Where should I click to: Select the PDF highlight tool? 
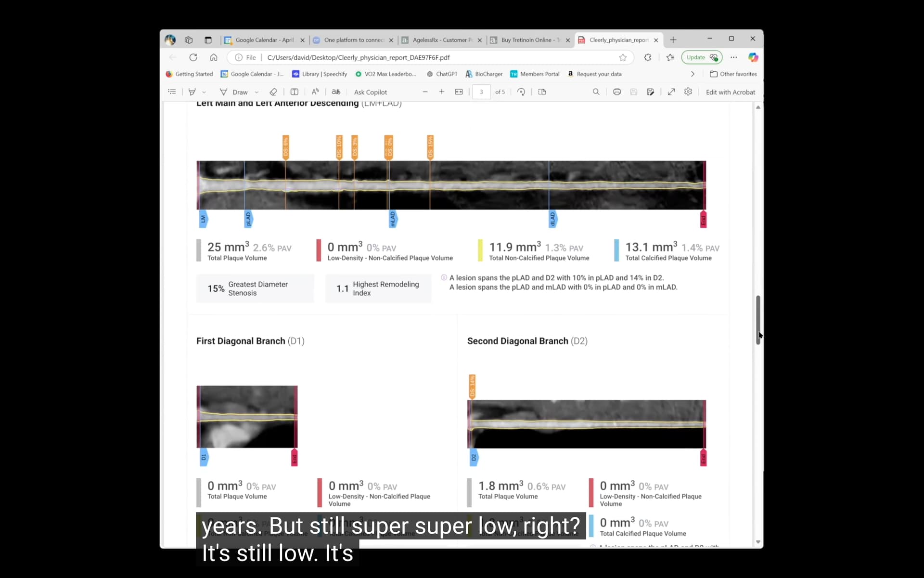point(192,92)
